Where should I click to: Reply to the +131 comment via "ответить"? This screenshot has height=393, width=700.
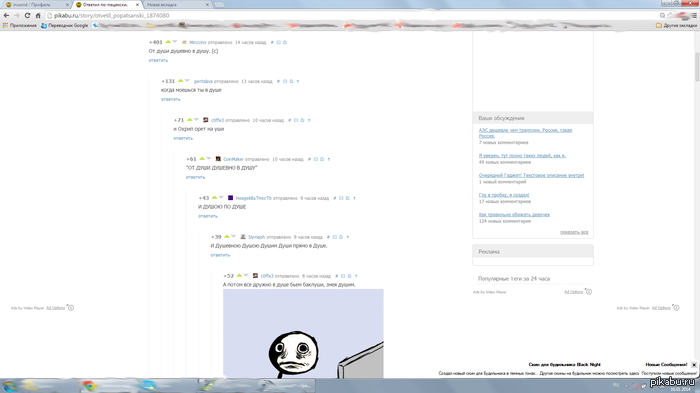171,99
